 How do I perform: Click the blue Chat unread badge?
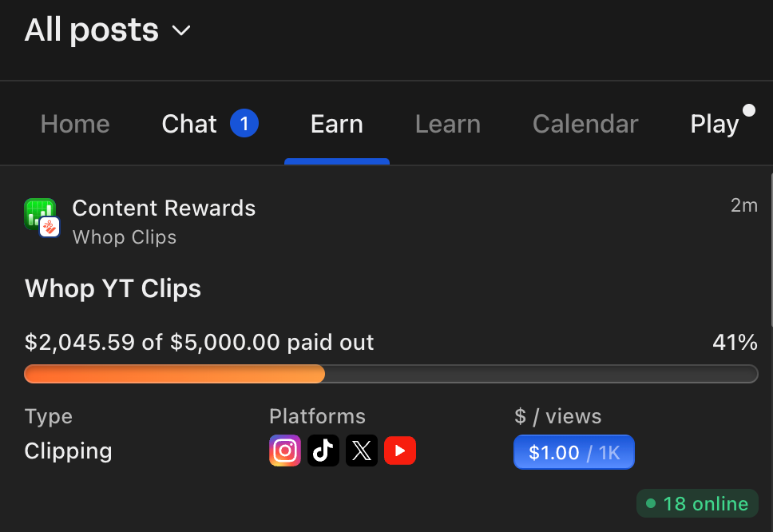244,124
